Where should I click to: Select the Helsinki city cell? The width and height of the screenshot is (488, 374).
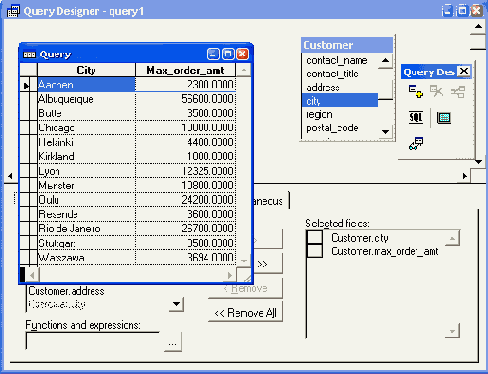[86, 142]
